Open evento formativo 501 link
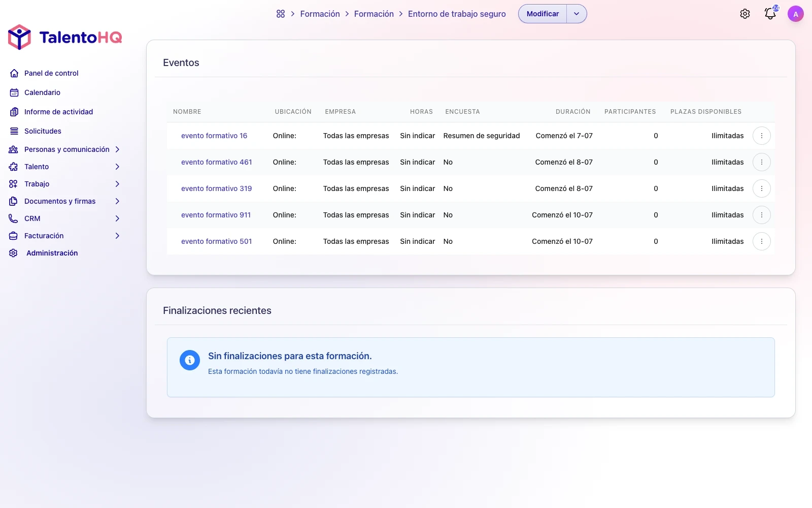This screenshot has width=812, height=508. (x=217, y=241)
